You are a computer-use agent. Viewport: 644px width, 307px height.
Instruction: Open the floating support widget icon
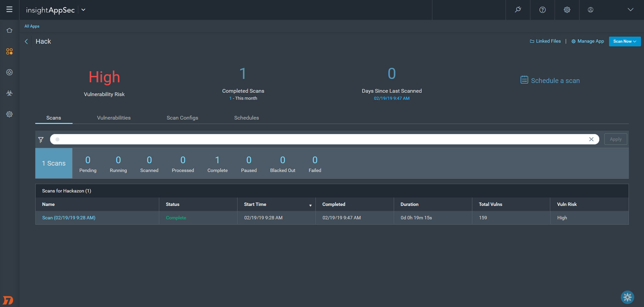[x=627, y=297]
